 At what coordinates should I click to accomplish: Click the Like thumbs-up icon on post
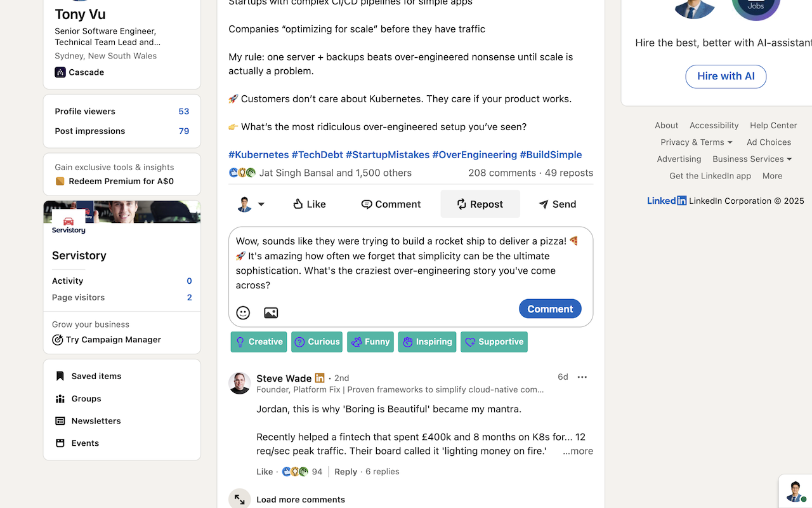(298, 204)
